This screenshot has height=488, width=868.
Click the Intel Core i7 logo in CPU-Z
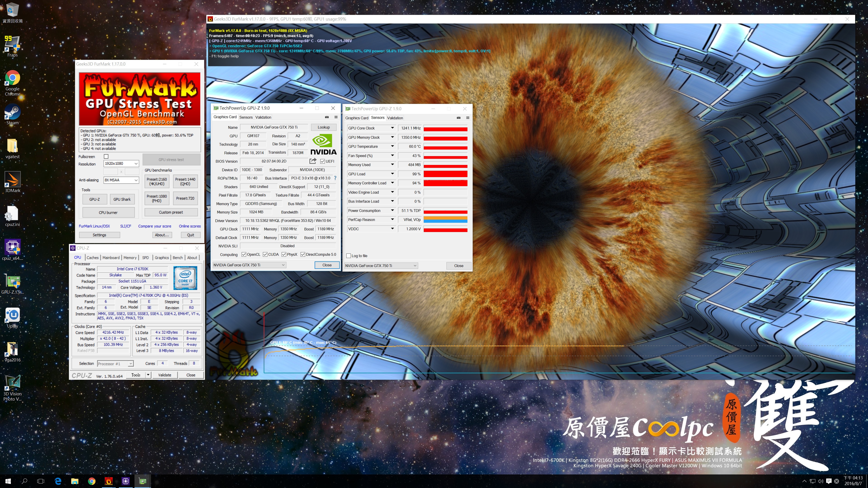[185, 278]
